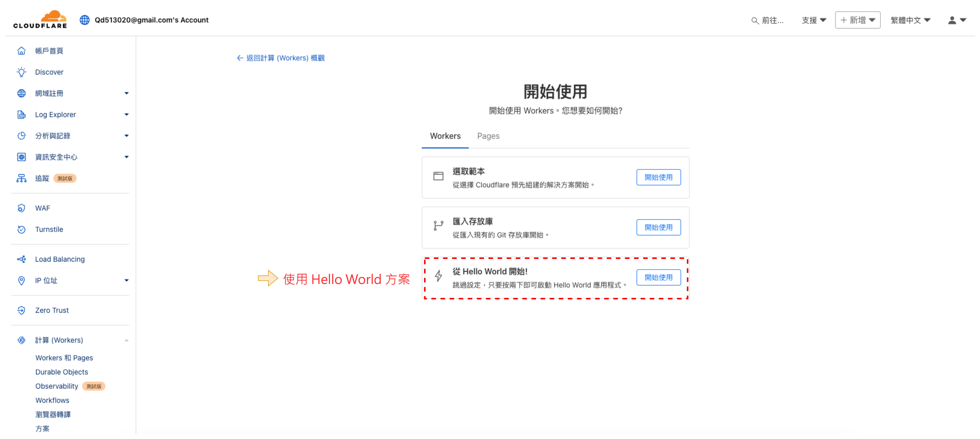Collapse the 計算 (Workers) section
The width and height of the screenshot is (980, 439).
(126, 340)
